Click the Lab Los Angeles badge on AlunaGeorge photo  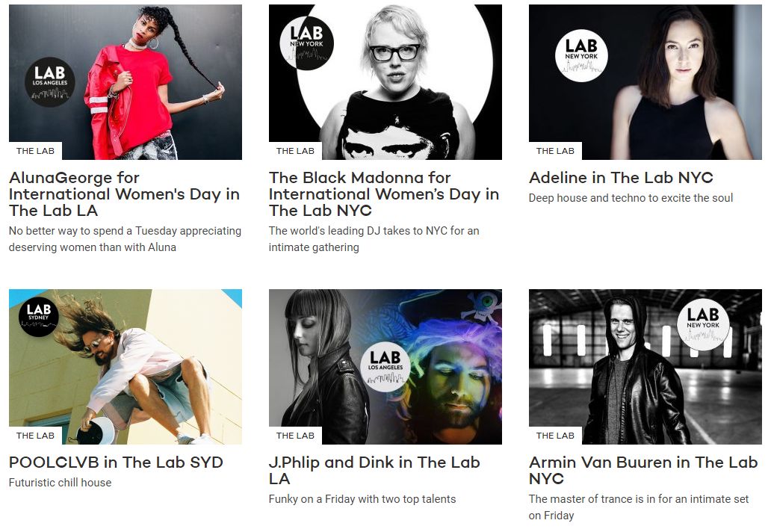(x=49, y=82)
